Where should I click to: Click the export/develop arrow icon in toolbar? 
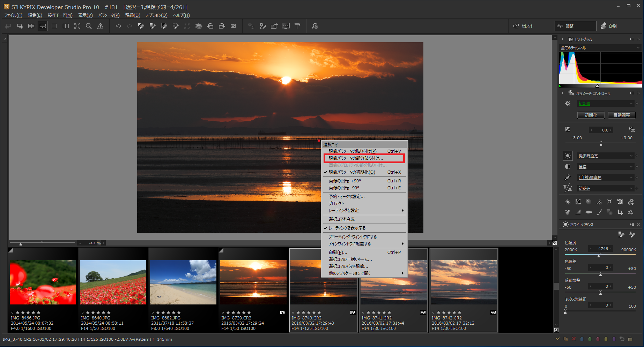pyautogui.click(x=274, y=26)
